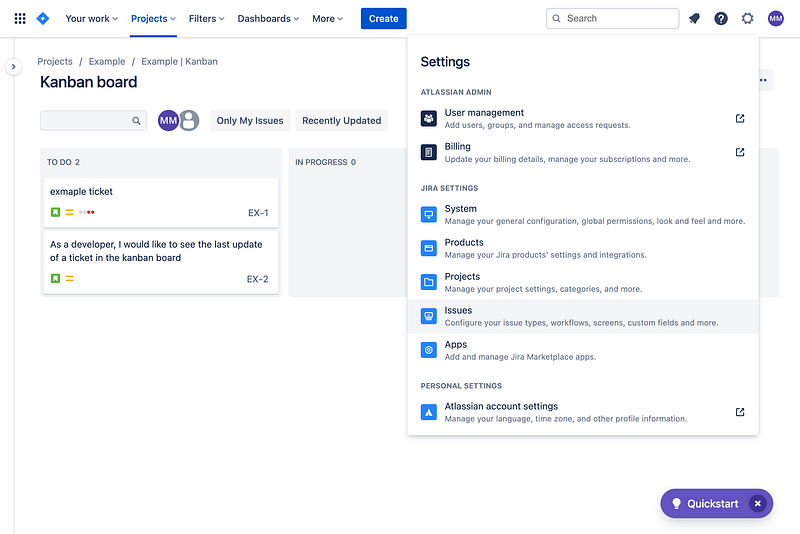Screen dimensions: 800x534
Task: Open the Dashboards dropdown
Action: coord(268,19)
